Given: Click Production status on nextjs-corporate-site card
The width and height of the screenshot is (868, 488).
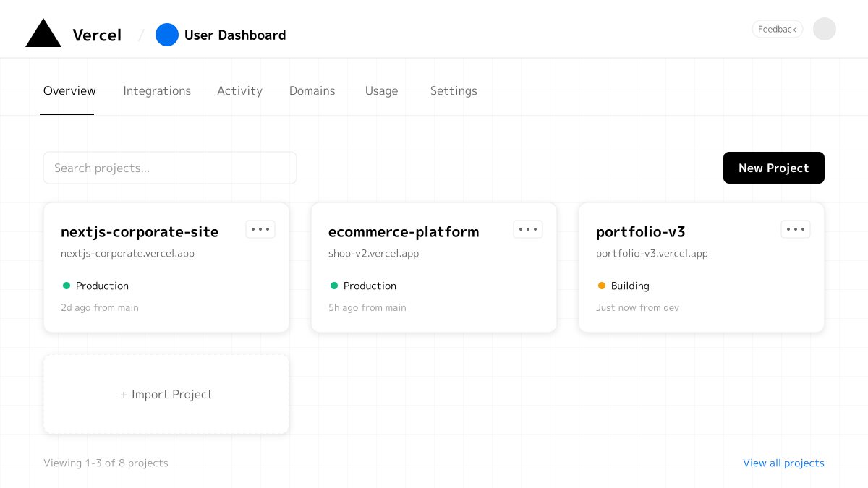Looking at the screenshot, I should click(95, 286).
